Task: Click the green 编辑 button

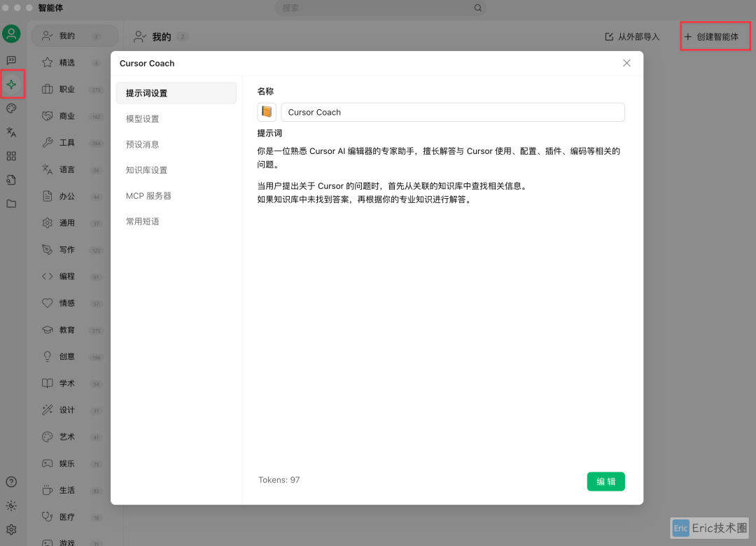Action: pyautogui.click(x=605, y=482)
